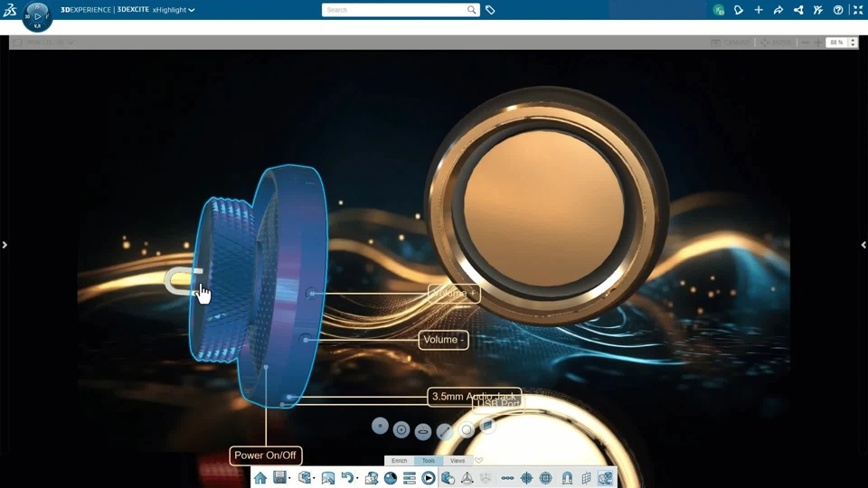Open notifications bell icon
The height and width of the screenshot is (488, 868).
click(x=739, y=10)
